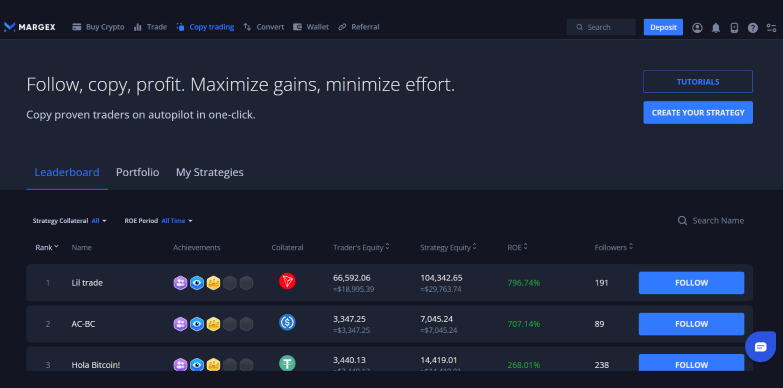Open the live chat bubble

[760, 347]
